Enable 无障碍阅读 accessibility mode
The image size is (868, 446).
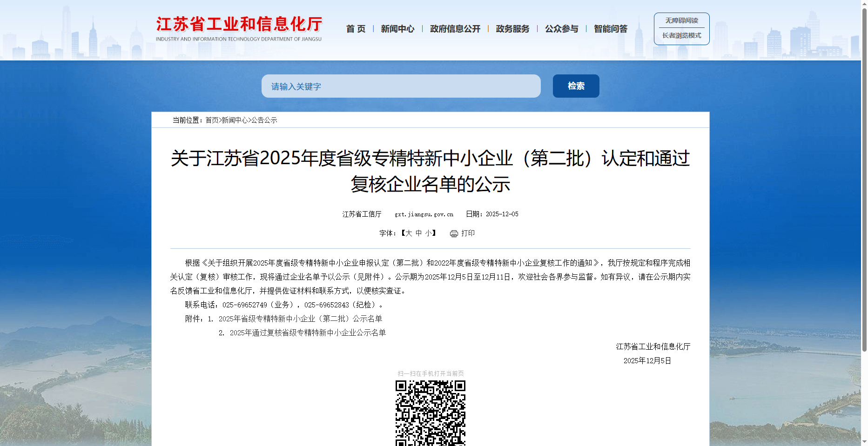tap(681, 20)
